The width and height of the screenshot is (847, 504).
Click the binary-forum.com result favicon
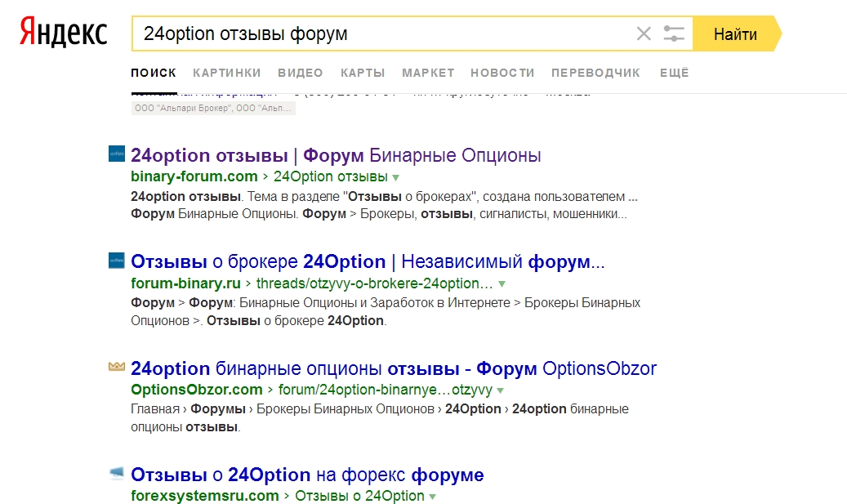117,154
